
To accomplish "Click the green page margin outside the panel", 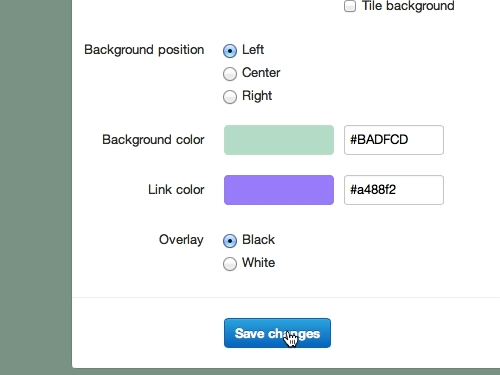I will tap(36, 187).
